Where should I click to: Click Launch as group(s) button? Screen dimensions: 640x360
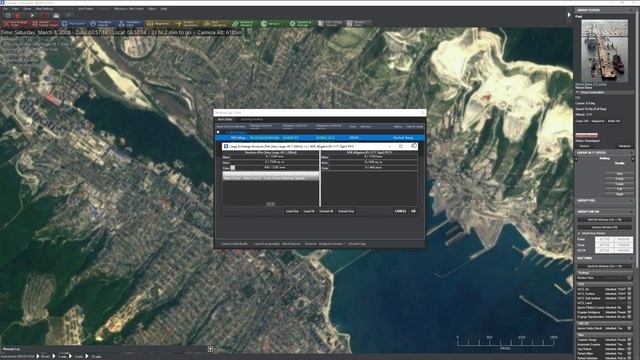[266, 244]
